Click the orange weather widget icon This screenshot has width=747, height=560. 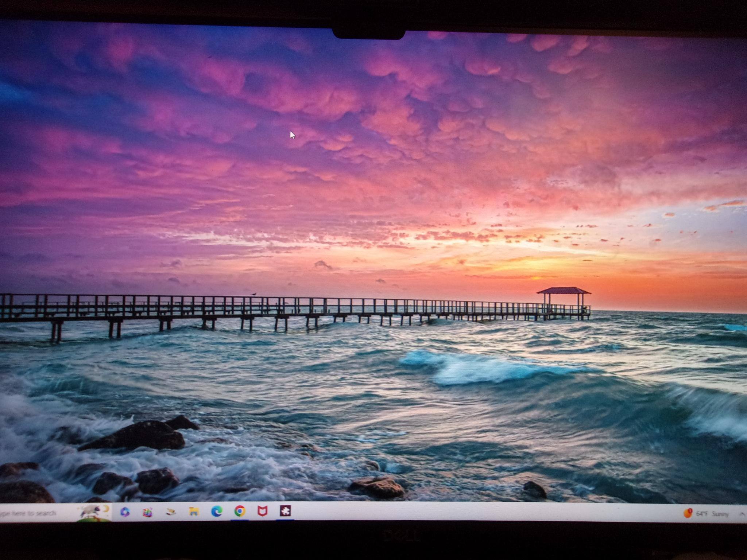pyautogui.click(x=687, y=514)
